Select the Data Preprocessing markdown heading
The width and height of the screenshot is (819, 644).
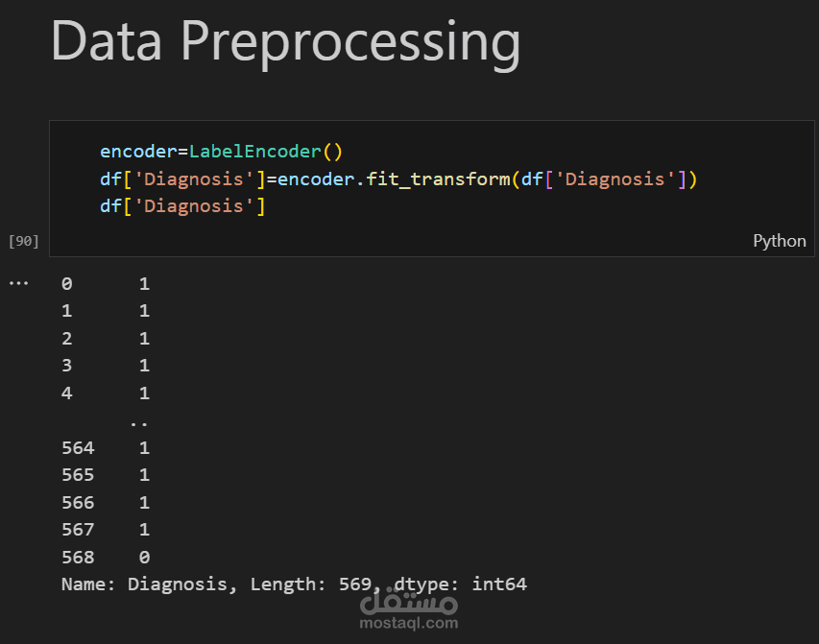click(x=286, y=42)
